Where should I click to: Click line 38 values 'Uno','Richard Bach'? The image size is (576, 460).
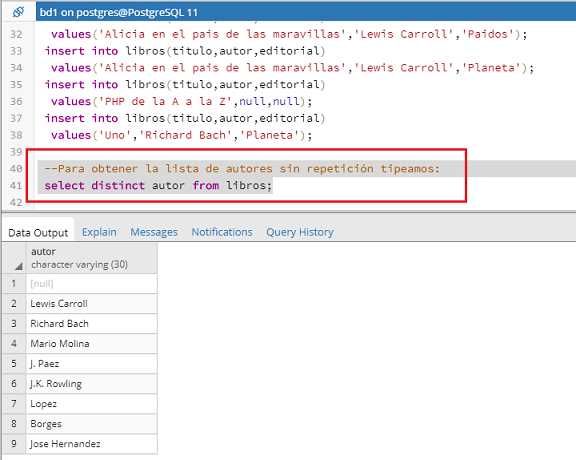[x=181, y=135]
